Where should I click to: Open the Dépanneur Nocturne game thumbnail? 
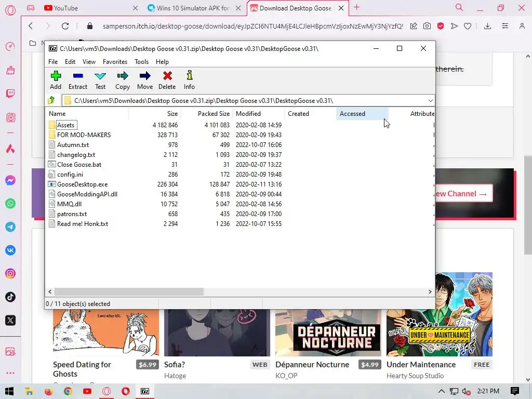pyautogui.click(x=328, y=332)
